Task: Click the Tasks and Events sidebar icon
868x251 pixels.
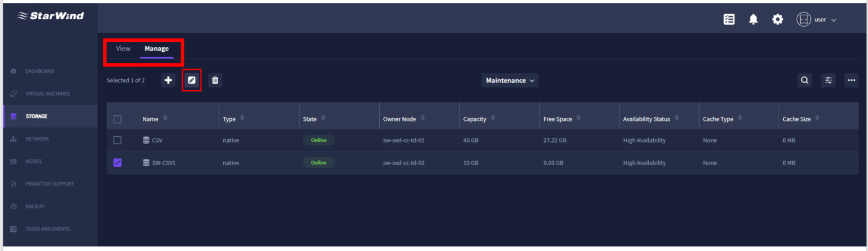Action: 14,230
